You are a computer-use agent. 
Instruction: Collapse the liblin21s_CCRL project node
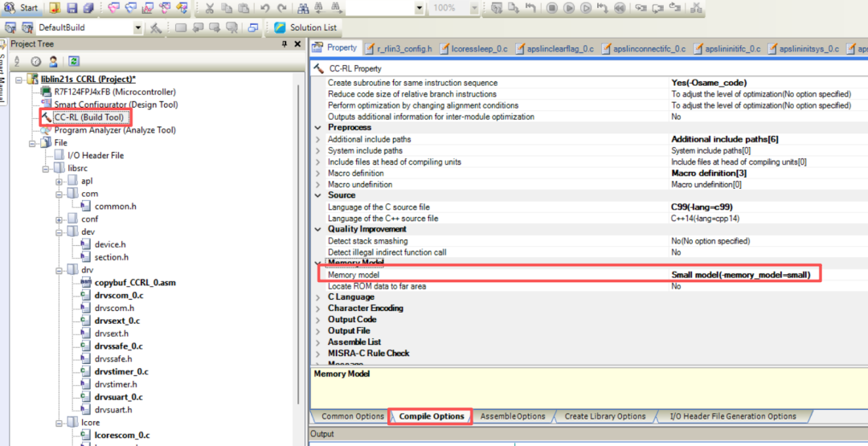tap(18, 79)
